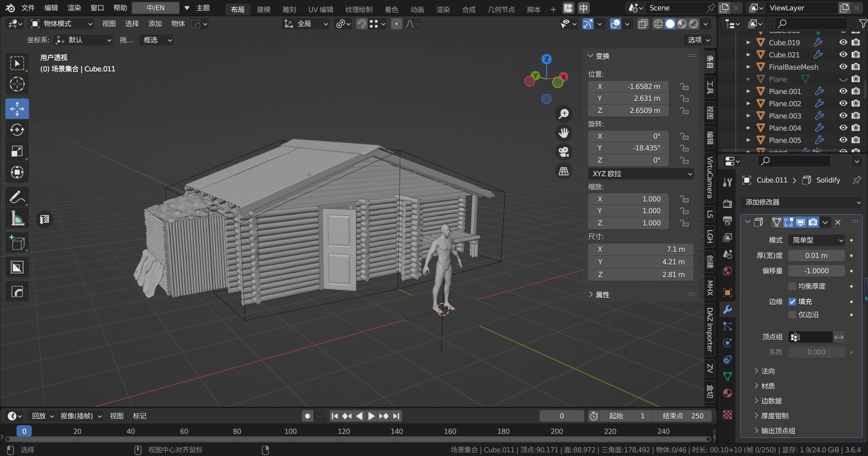Open the 渲染 menu in top bar

click(74, 8)
